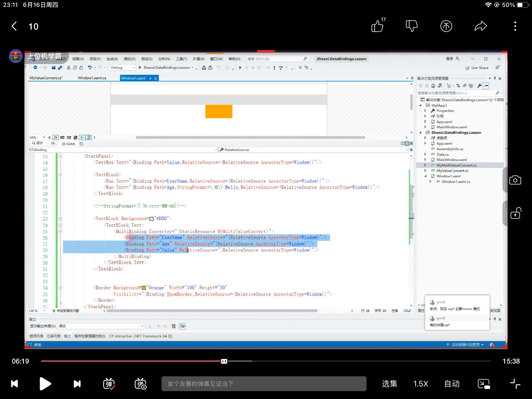Screen dimensions: 532x399
Task: Tap the share arrow icon
Action: coord(481,26)
